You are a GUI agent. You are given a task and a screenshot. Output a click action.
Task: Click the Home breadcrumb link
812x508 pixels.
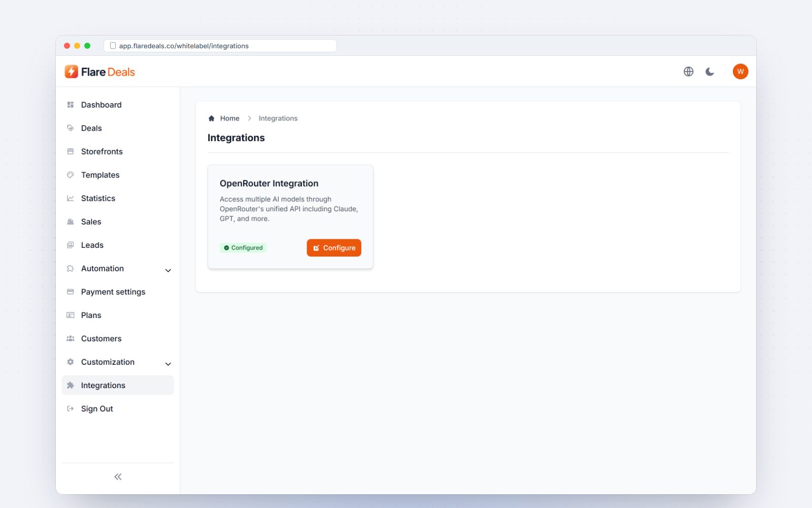pyautogui.click(x=229, y=118)
